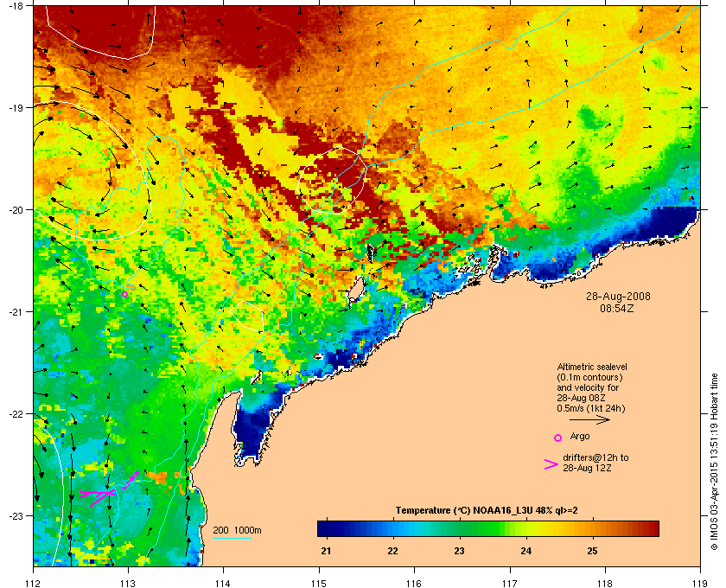The image size is (726, 588).
Task: Click the 08:54Z time label
Action: 617,308
